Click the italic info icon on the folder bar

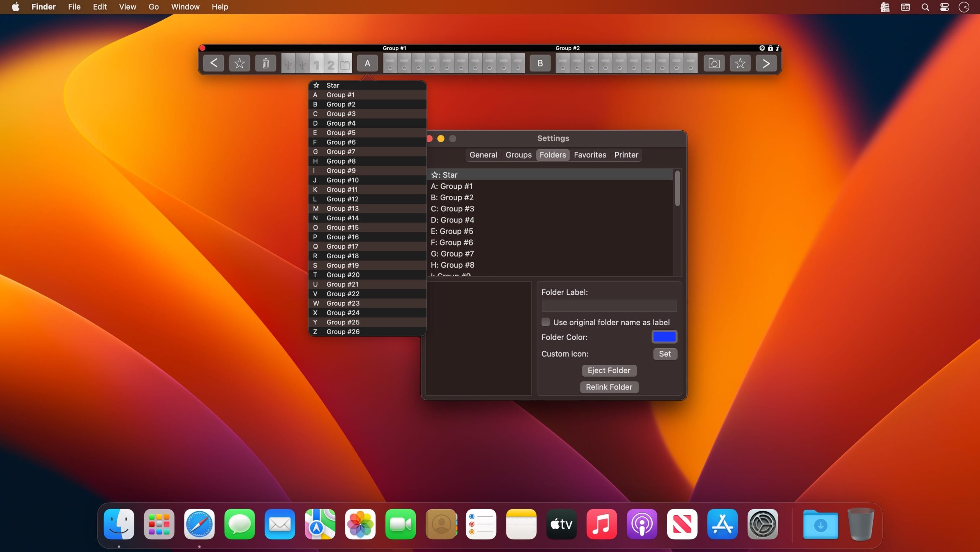[777, 48]
